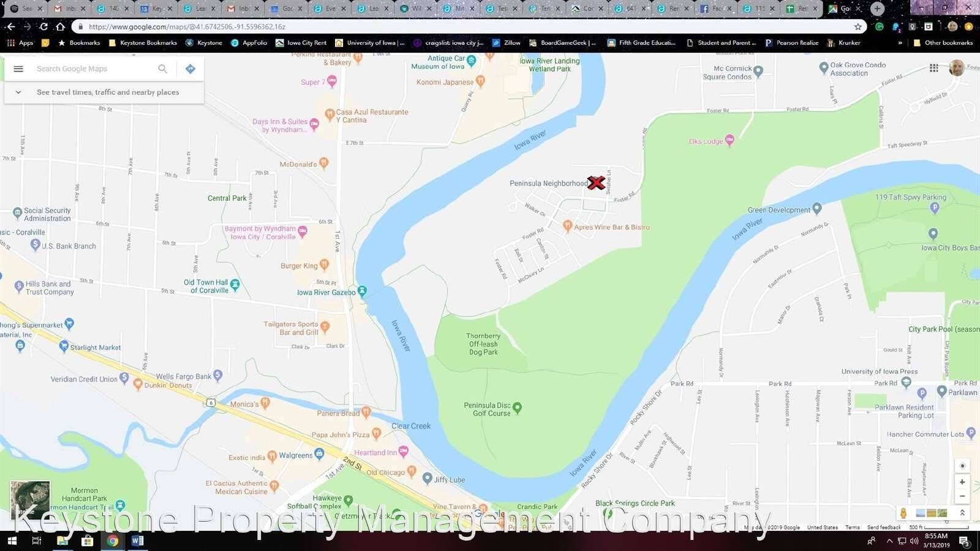This screenshot has width=980, height=551.
Task: Open the BoardGameGeek bookmark
Action: (x=562, y=43)
